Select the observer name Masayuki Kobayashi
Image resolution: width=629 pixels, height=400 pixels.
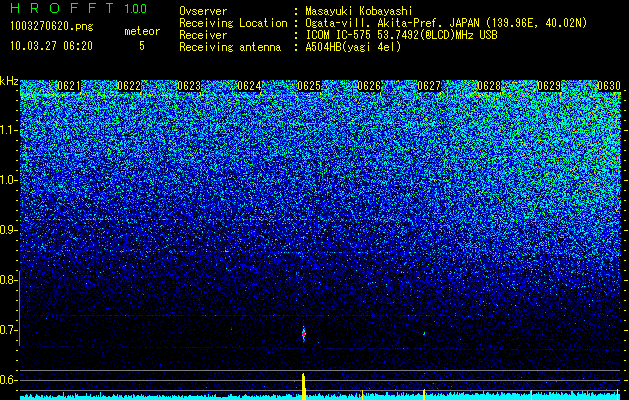coord(359,11)
